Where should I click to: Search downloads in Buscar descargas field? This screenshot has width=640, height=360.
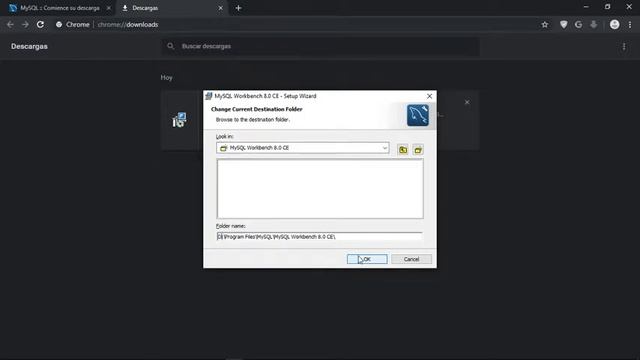(x=320, y=47)
